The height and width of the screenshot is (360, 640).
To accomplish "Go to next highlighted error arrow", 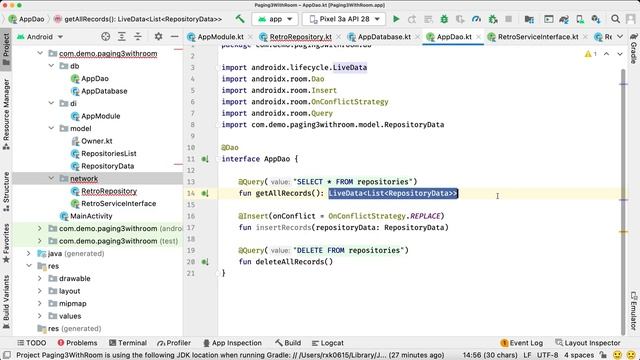I will [620, 54].
